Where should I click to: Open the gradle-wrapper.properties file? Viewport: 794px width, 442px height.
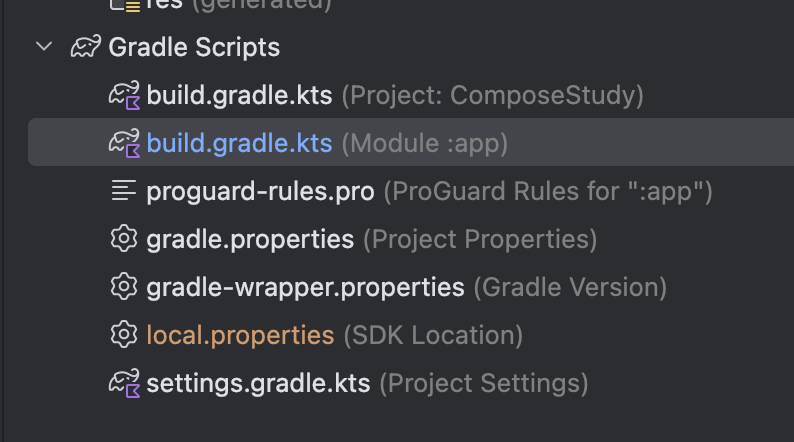(305, 288)
